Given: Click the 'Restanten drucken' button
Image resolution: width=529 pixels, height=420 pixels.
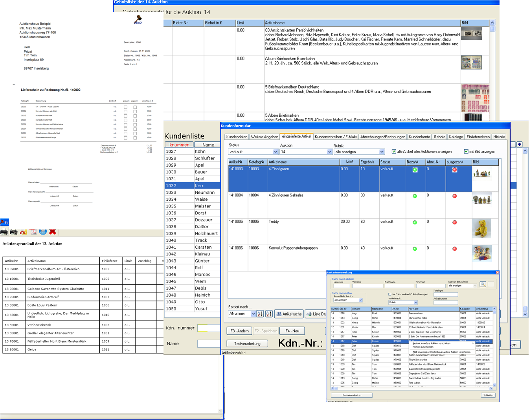Looking at the screenshot, I should [x=352, y=395].
